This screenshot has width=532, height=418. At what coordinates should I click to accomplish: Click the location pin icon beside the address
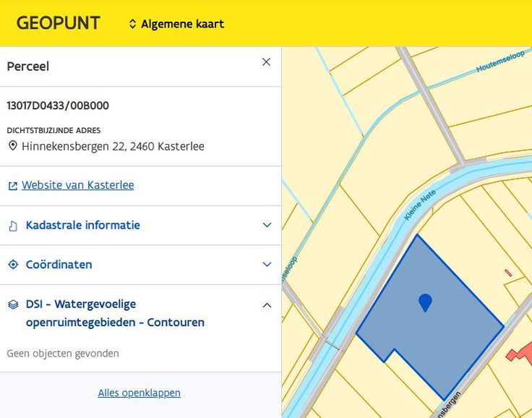(12, 146)
